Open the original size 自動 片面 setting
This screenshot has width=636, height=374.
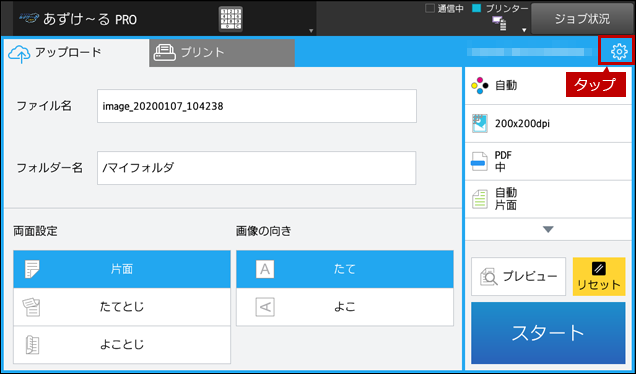click(548, 199)
